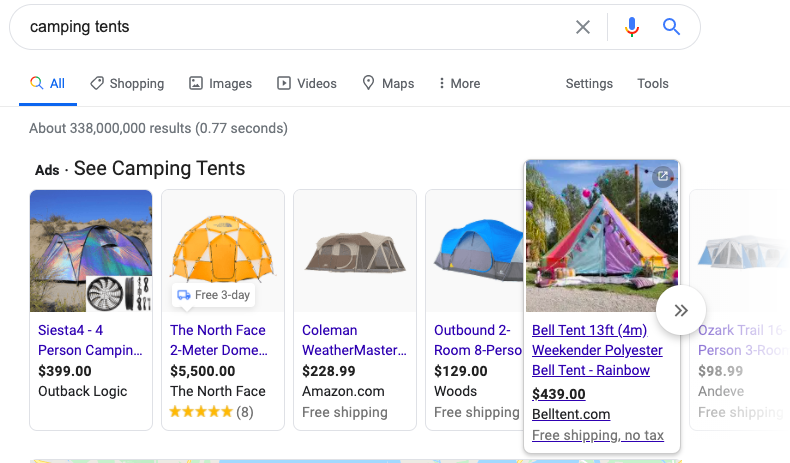Open the Bell Tent 13ft Weekender Polyester link
The height and width of the screenshot is (463, 790).
597,350
